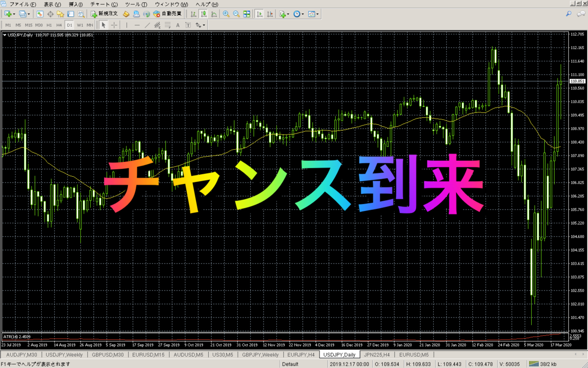588x368 pixels.
Task: Open the ツール(T) menu
Action: pos(136,4)
